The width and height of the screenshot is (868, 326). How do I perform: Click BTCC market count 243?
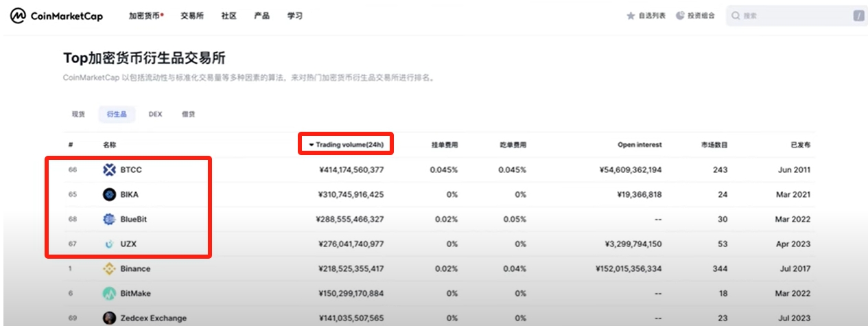[720, 170]
